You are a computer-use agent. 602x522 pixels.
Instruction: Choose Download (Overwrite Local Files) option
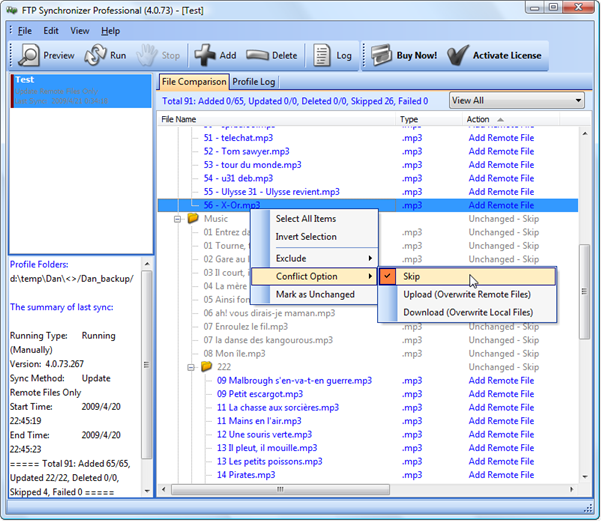tap(467, 312)
